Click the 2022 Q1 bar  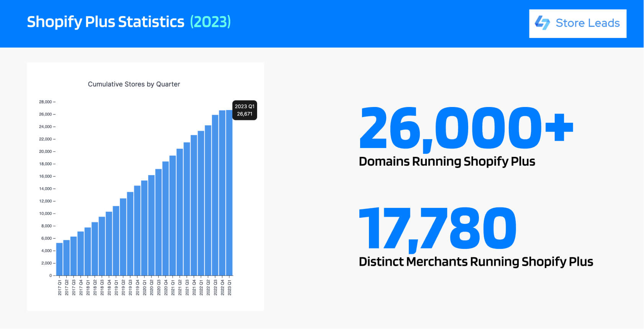[201, 203]
